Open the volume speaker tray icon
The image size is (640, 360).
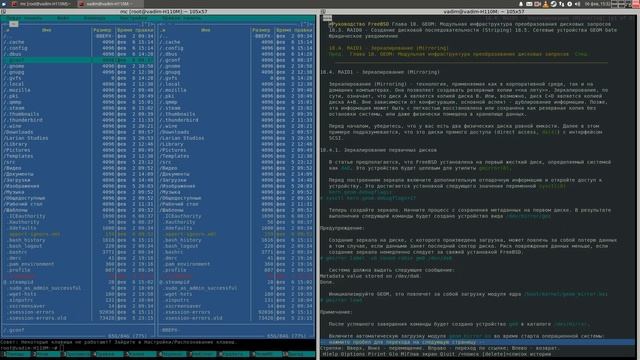578,4
